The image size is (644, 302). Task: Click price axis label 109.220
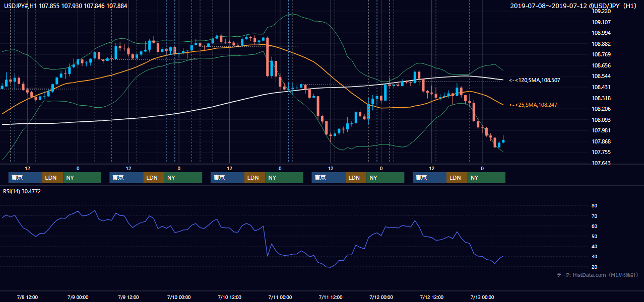click(x=601, y=11)
